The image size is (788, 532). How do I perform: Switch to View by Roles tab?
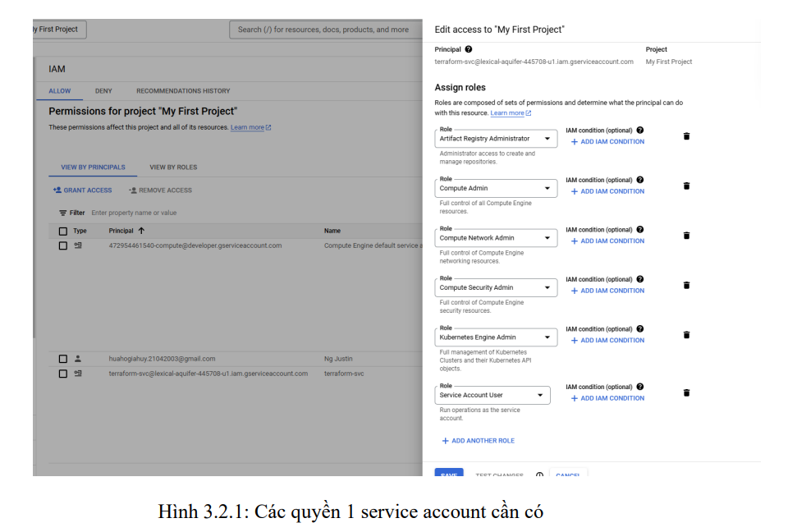[173, 167]
